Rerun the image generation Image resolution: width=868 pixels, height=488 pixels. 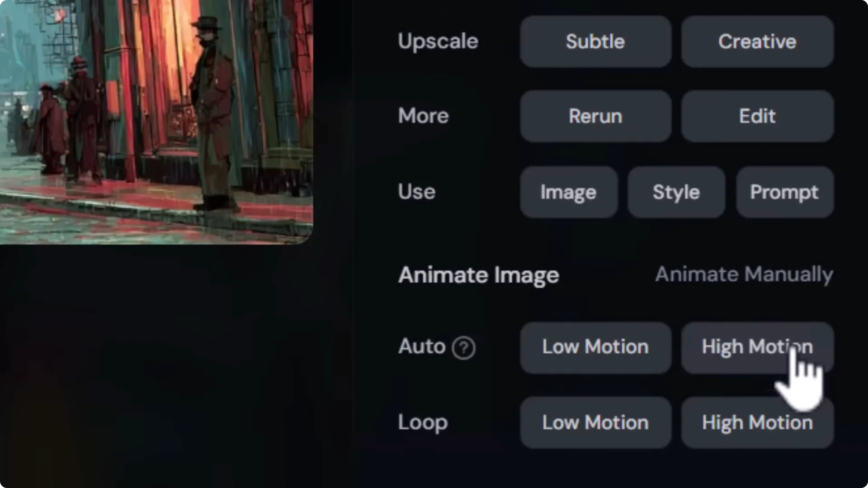point(595,116)
